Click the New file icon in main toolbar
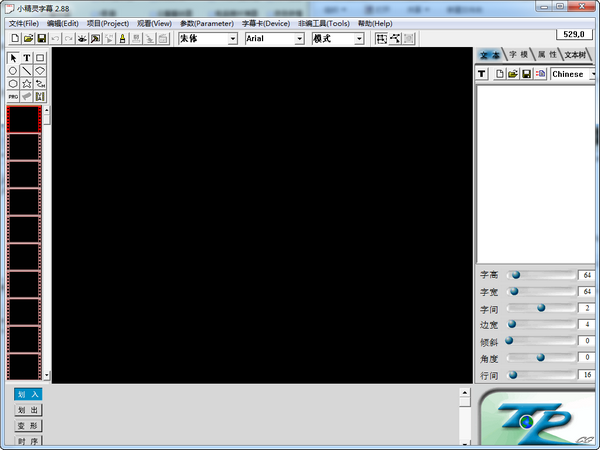600x450 pixels. pyautogui.click(x=15, y=38)
